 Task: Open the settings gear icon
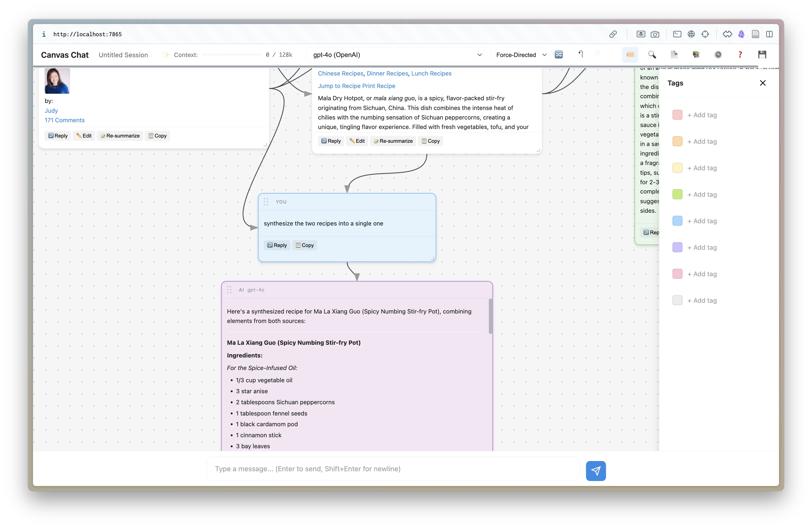[718, 54]
